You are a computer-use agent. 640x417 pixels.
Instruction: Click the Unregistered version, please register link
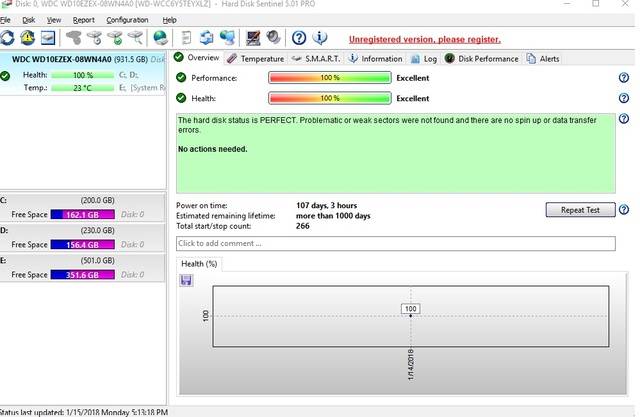point(424,40)
